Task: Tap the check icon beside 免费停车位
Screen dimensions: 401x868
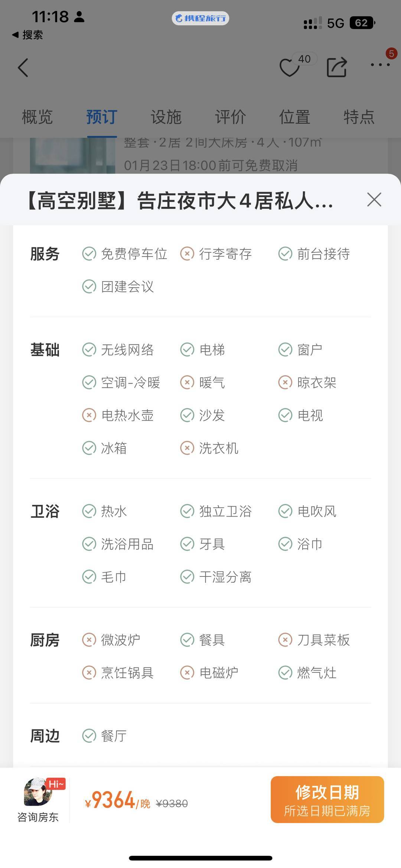Action: (89, 254)
